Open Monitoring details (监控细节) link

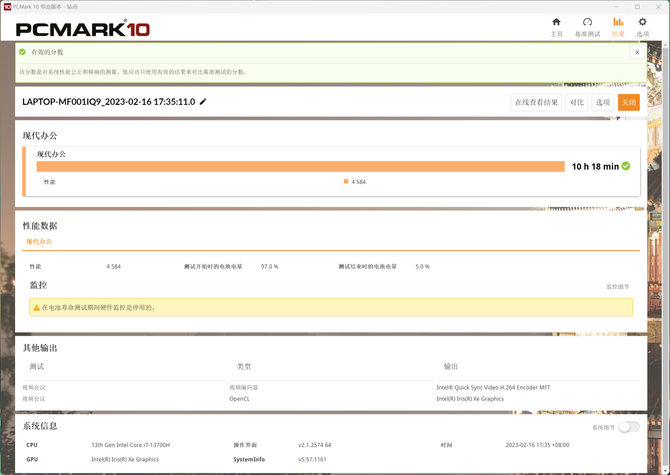click(x=617, y=287)
